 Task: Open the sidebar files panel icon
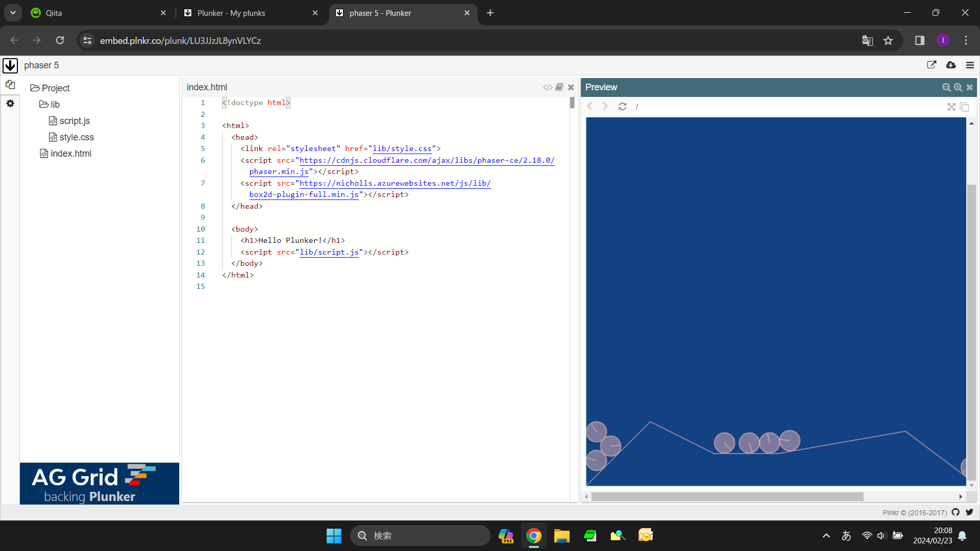pos(10,85)
